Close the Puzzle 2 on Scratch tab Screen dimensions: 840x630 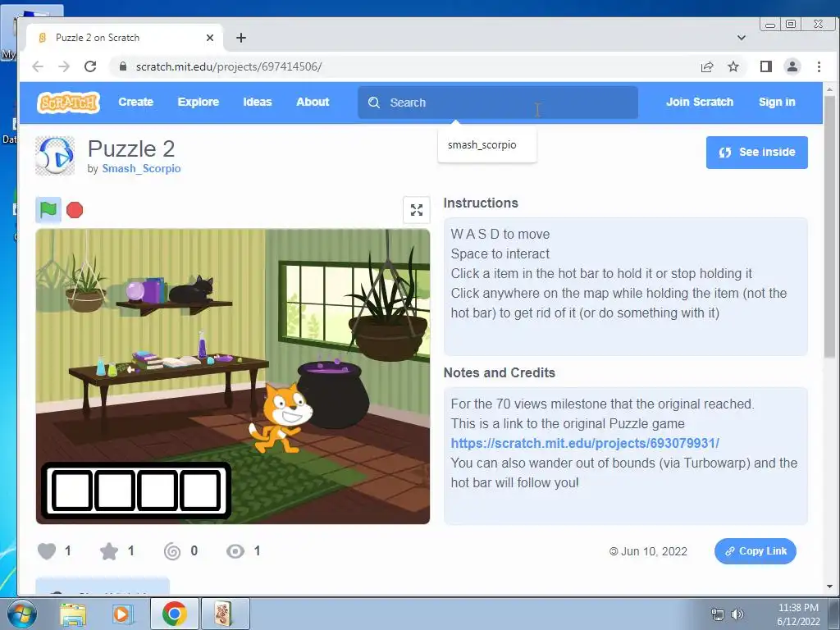coord(210,38)
